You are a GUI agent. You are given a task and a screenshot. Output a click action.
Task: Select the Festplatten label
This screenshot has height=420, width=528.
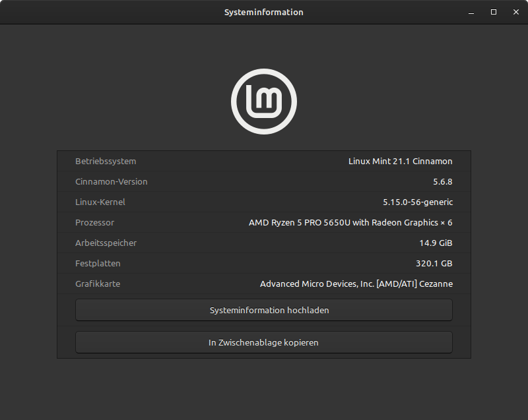tap(98, 263)
